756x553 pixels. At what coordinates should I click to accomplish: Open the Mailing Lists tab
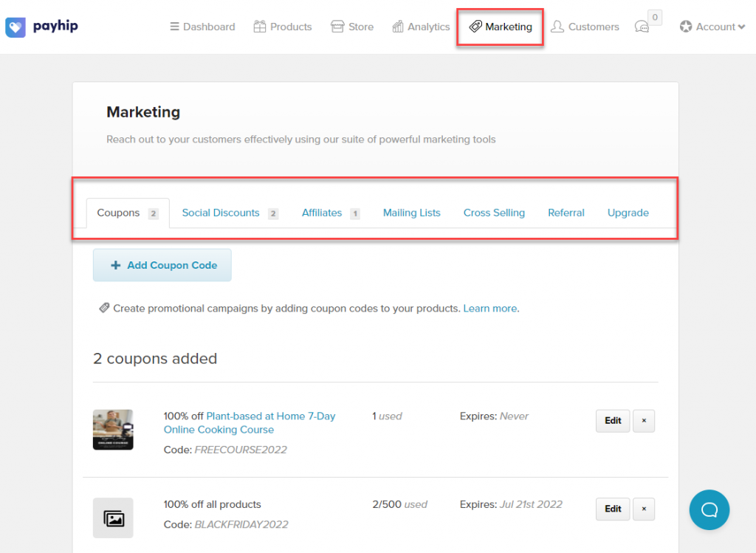[x=411, y=213]
